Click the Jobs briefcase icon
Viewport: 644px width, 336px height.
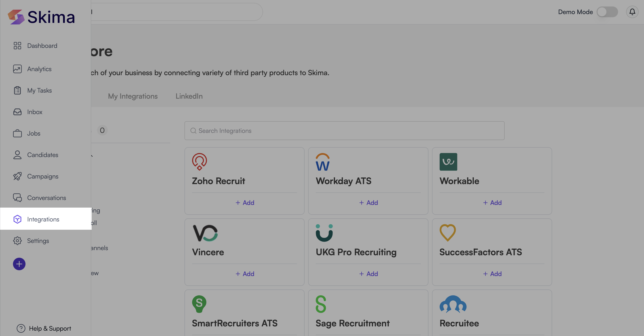(x=17, y=133)
